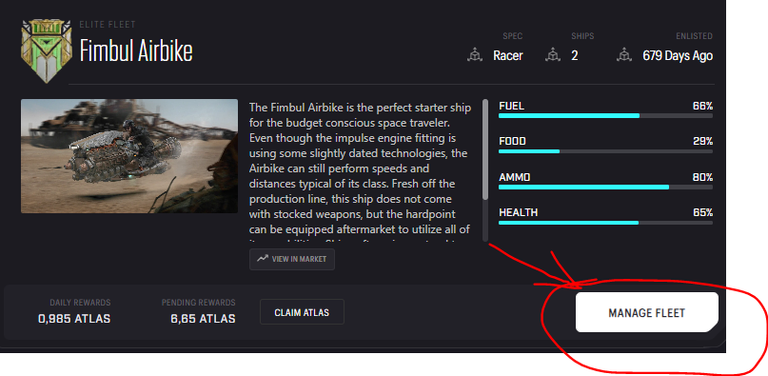
Task: Click the Racer spec label
Action: pos(508,55)
